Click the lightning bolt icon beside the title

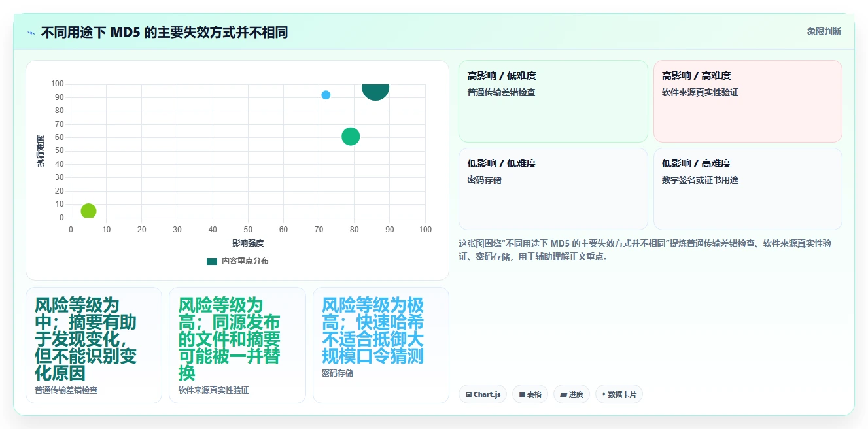click(x=31, y=33)
